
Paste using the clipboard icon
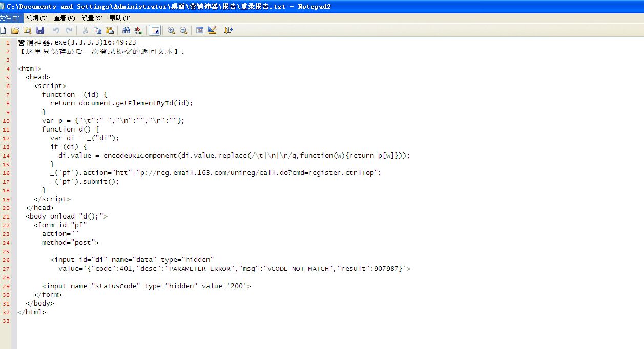tap(110, 31)
